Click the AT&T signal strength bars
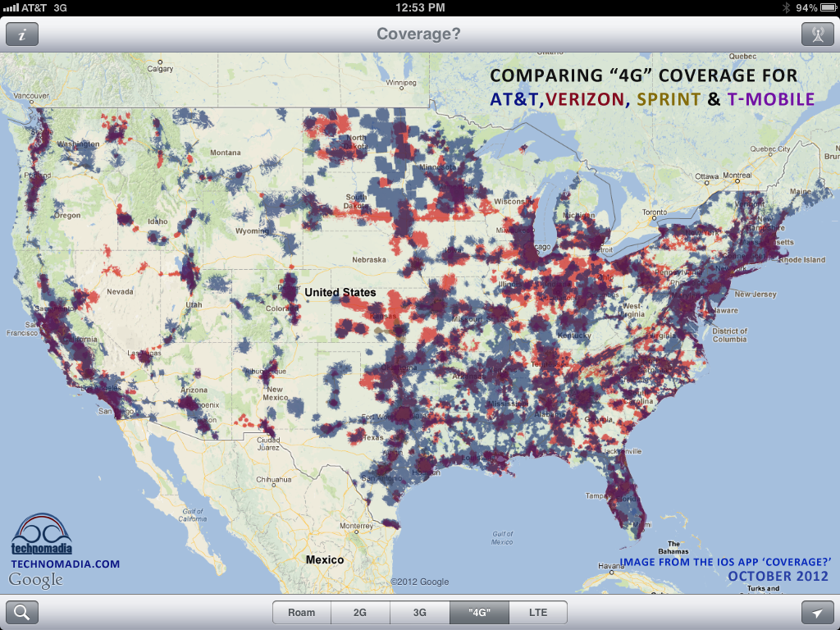 (x=11, y=7)
